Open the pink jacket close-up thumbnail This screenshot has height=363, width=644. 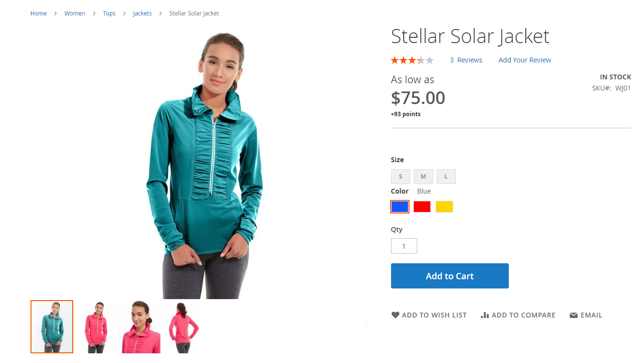coord(139,327)
